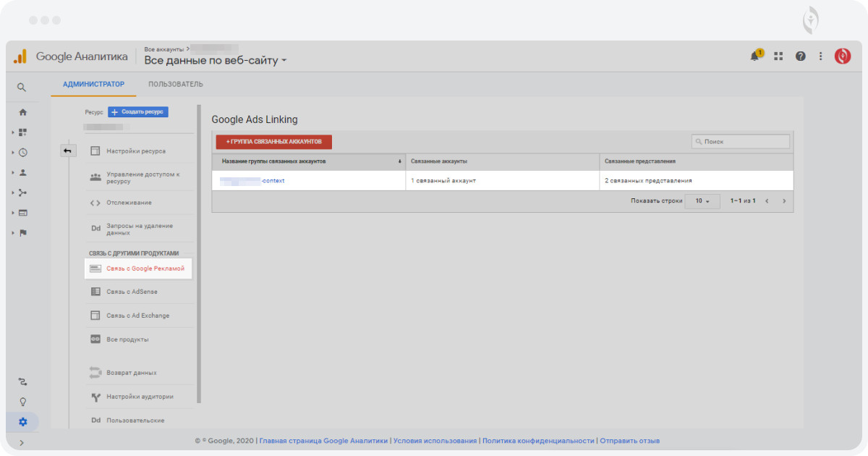868x456 pixels.
Task: Open the Conversions flag icon report
Action: pyautogui.click(x=22, y=232)
